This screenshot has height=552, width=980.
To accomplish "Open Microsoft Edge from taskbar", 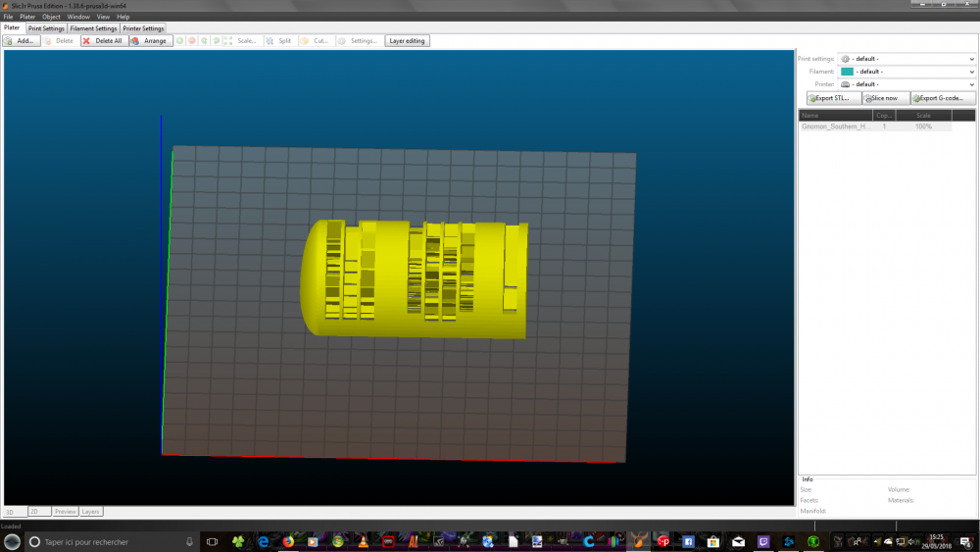I will pyautogui.click(x=263, y=541).
